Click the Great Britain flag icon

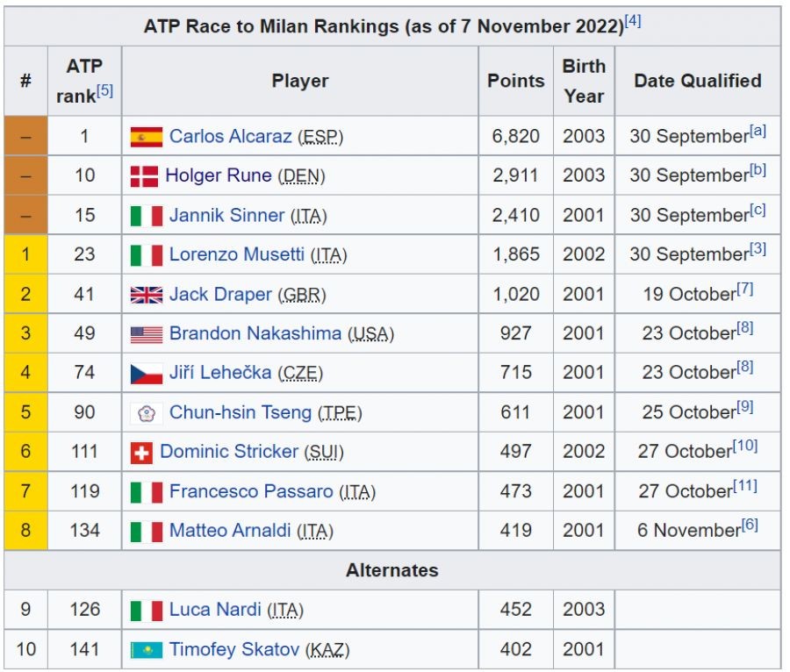point(147,295)
